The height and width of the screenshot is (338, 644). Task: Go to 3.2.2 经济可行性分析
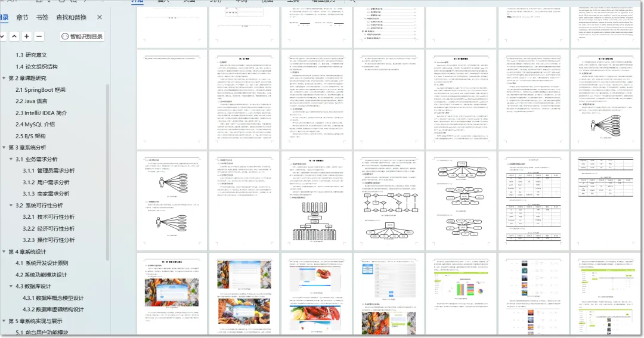point(49,228)
